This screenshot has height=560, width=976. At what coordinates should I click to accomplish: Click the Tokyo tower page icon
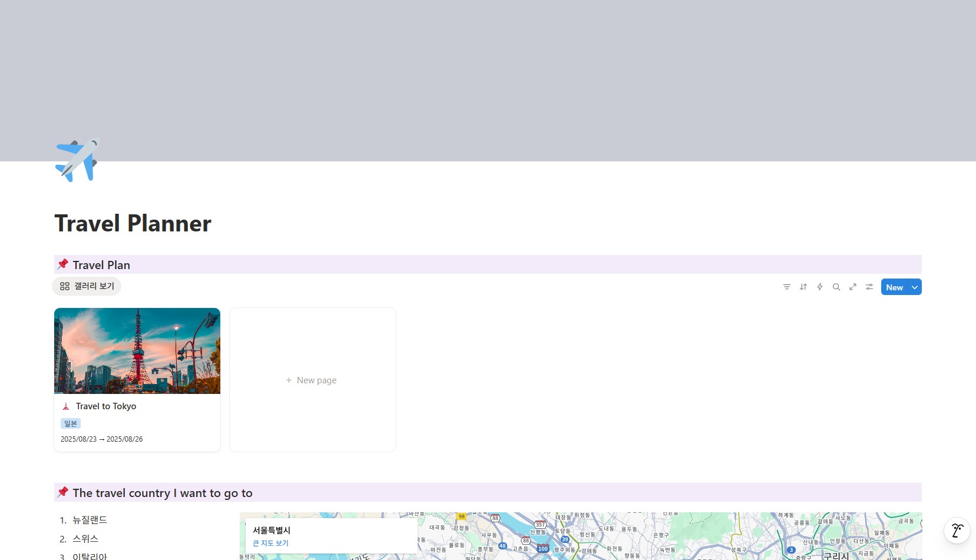pyautogui.click(x=66, y=406)
